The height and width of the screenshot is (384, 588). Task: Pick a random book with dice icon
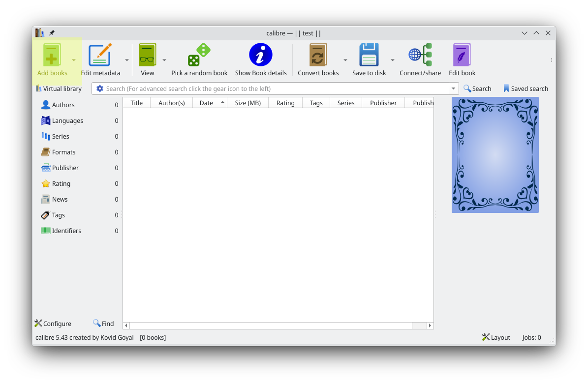pos(199,55)
